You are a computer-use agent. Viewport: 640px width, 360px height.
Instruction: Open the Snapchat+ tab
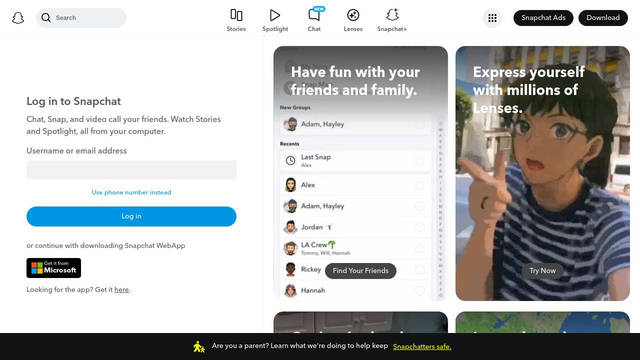[392, 20]
